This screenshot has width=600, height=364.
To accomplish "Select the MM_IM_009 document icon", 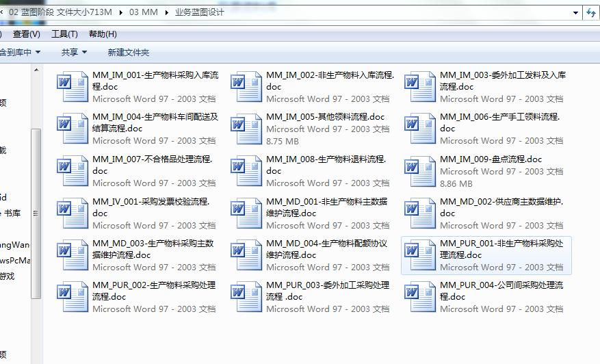I will pos(420,171).
